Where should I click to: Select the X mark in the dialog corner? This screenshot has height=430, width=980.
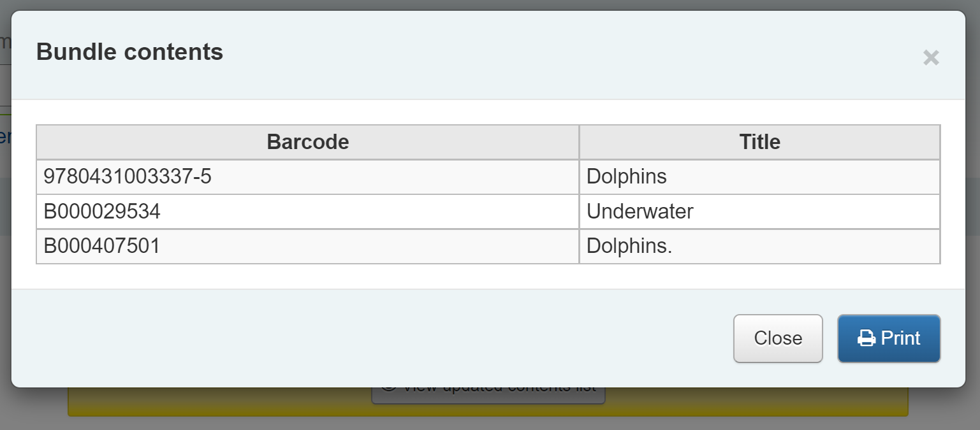tap(931, 57)
